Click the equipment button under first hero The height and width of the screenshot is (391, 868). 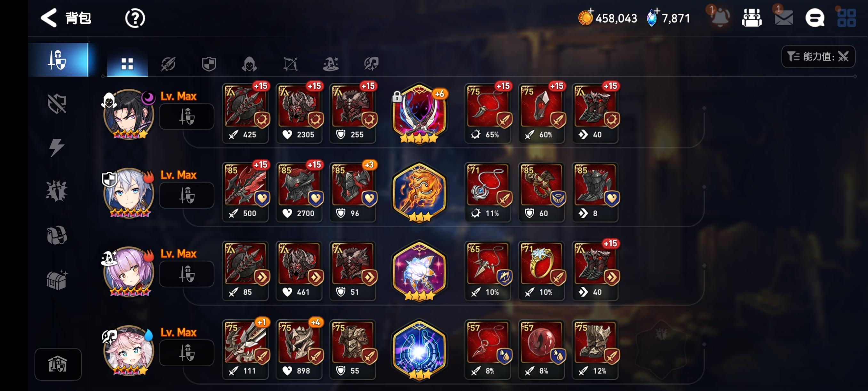187,116
